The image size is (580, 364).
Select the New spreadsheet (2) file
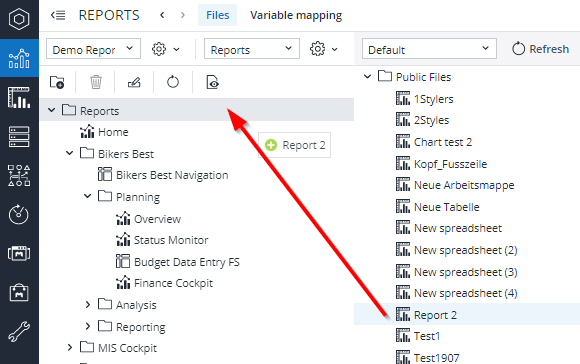click(x=466, y=250)
